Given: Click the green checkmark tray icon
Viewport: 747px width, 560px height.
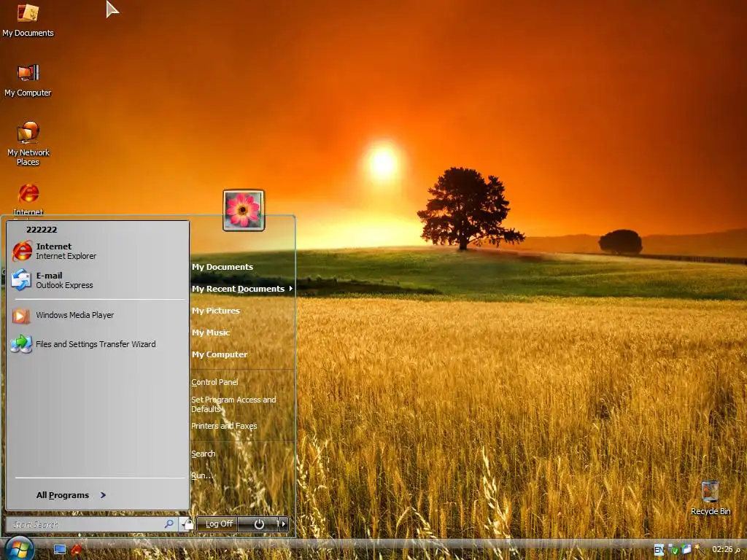Looking at the screenshot, I should (x=673, y=550).
